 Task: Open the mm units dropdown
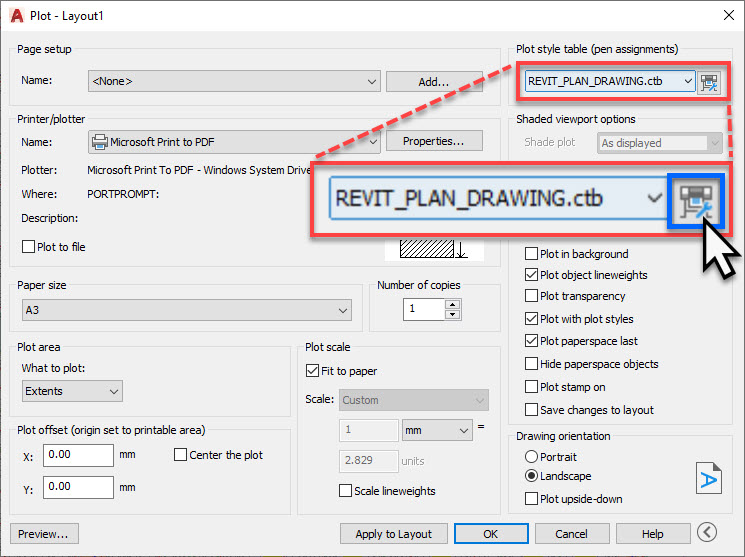437,430
